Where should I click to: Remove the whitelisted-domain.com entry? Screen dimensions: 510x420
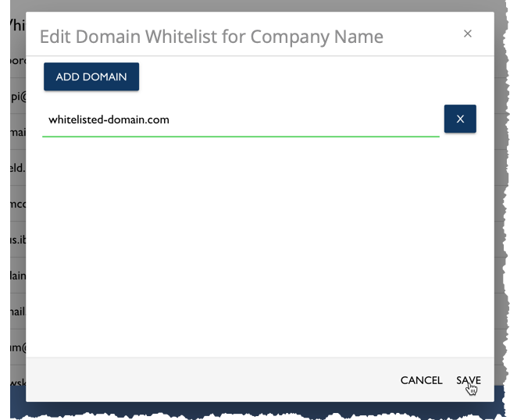click(460, 119)
